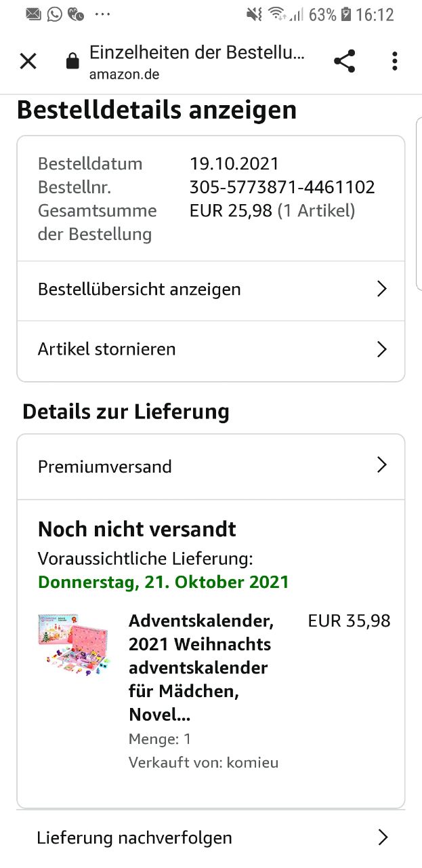Screen dimensions: 422x868
Task: Tap the Wi-Fi signal status icon
Action: click(x=276, y=14)
